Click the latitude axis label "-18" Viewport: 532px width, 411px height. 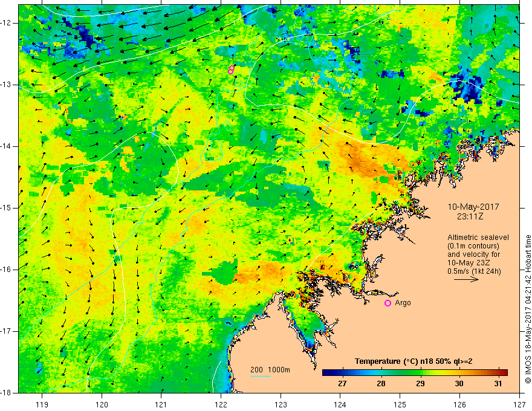(x=6, y=393)
